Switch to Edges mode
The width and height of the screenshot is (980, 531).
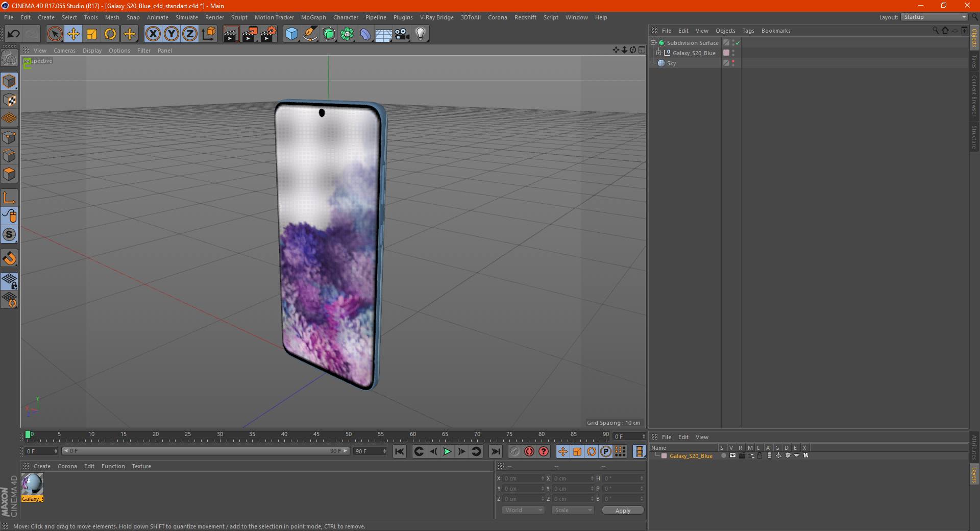click(9, 156)
